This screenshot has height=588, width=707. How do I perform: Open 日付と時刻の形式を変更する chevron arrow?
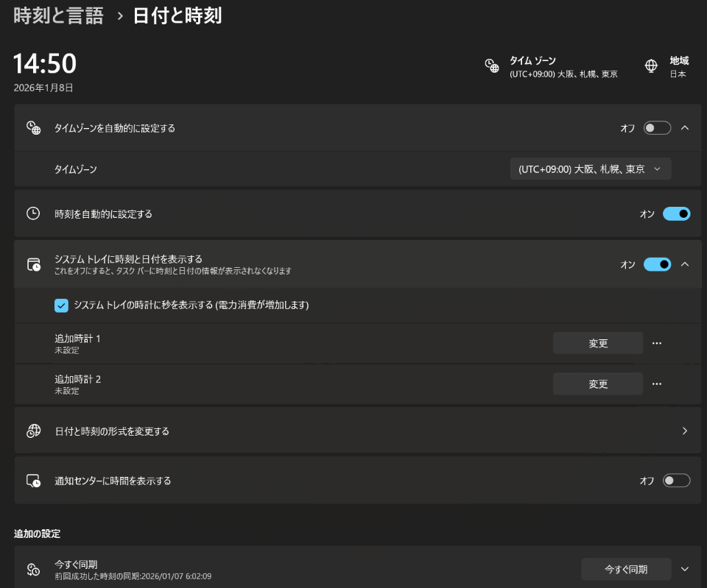685,431
